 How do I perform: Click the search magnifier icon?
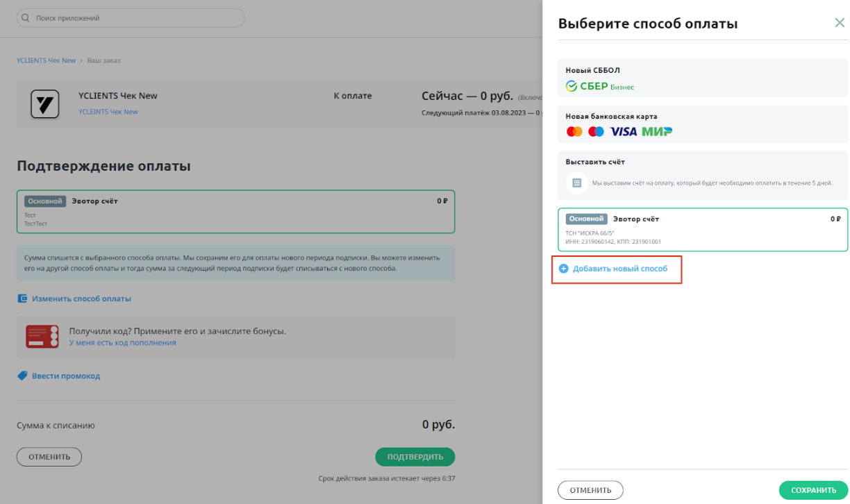point(26,18)
